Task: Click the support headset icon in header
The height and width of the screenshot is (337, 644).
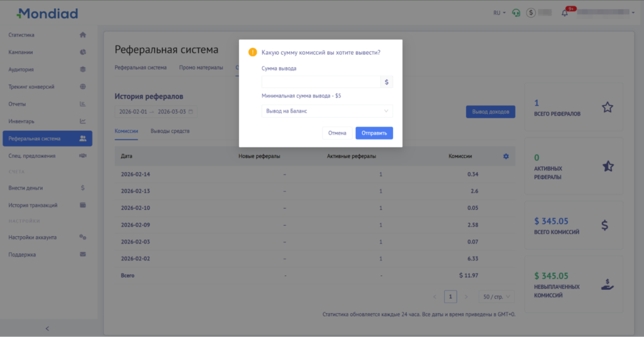Action: pos(516,13)
